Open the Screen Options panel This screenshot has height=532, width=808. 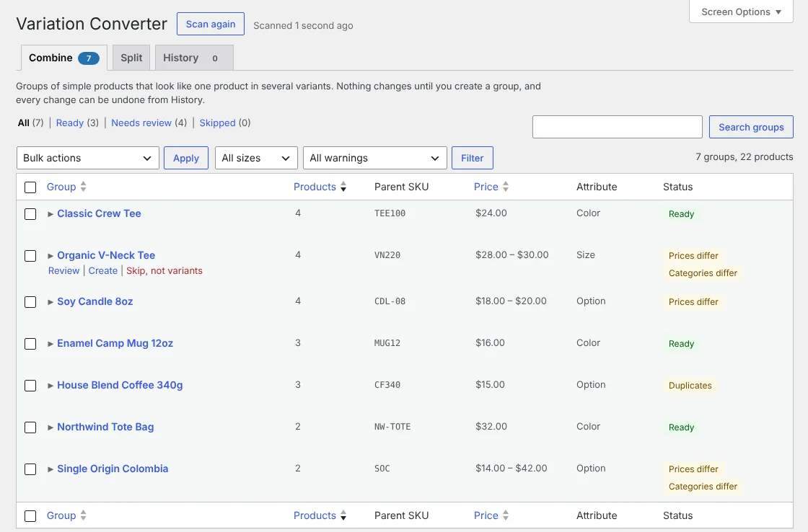(x=741, y=12)
